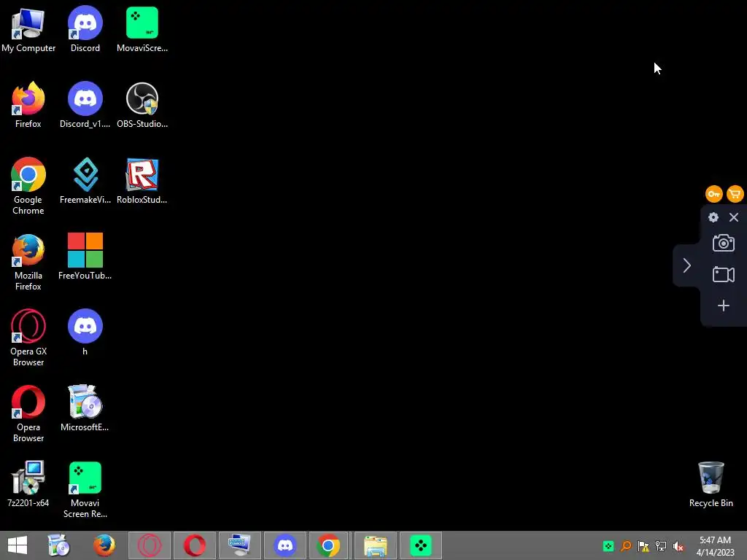Open Movavi Screen Recorder taskbar button
This screenshot has height=560, width=747.
click(421, 545)
